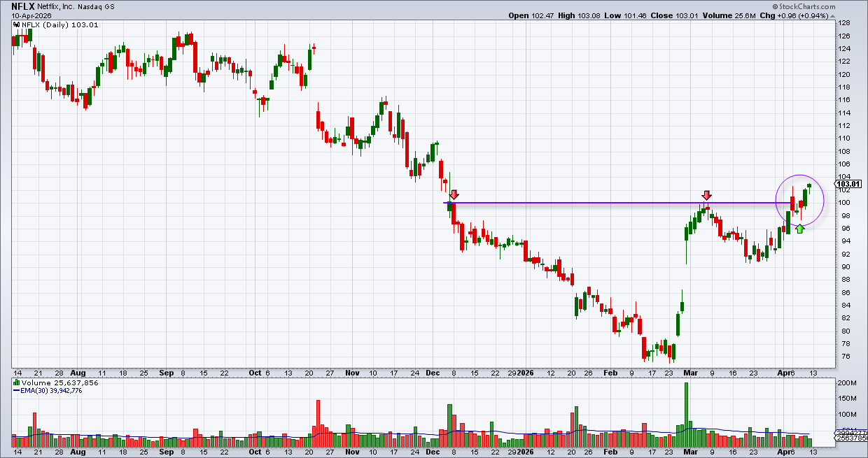Click the chart date '10-Apr-2026'
The width and height of the screenshot is (868, 458).
(x=30, y=15)
